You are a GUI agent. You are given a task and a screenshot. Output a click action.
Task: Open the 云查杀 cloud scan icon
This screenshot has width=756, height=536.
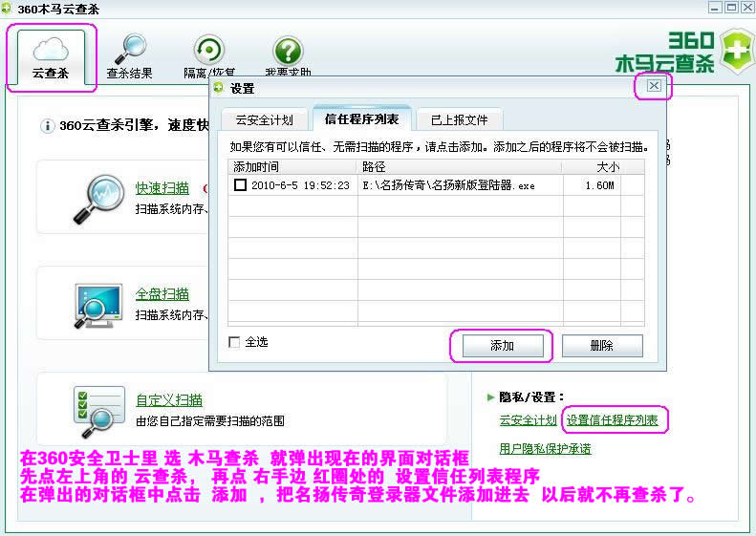pos(51,50)
